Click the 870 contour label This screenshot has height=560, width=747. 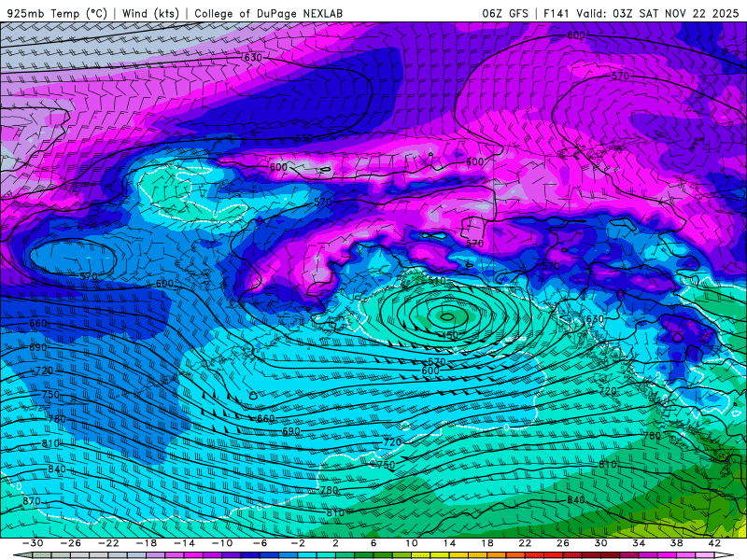(32, 501)
